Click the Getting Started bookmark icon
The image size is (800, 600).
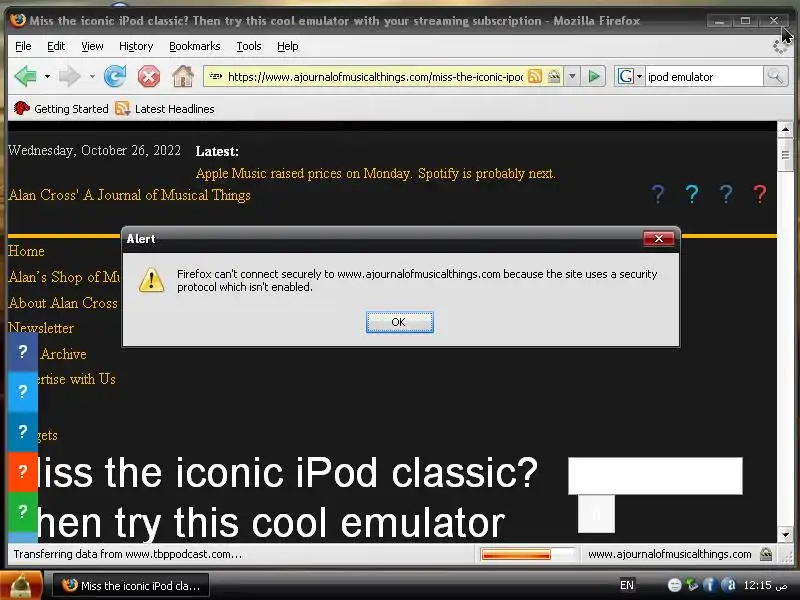coord(21,108)
